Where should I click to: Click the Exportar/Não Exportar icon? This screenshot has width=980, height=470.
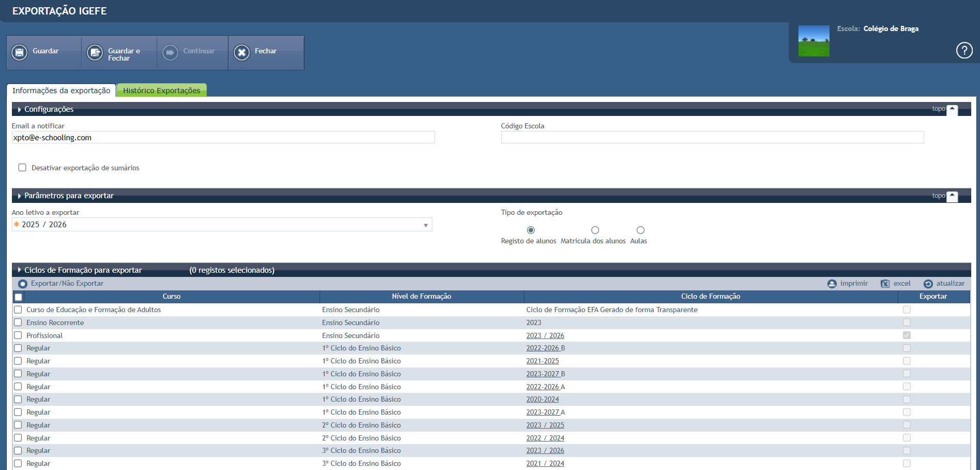point(23,284)
